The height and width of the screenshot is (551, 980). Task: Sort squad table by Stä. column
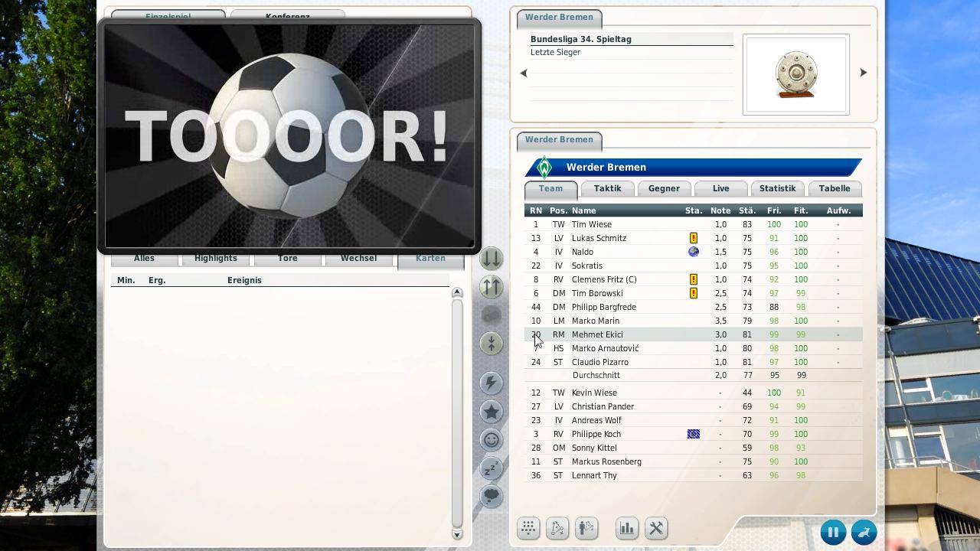747,210
